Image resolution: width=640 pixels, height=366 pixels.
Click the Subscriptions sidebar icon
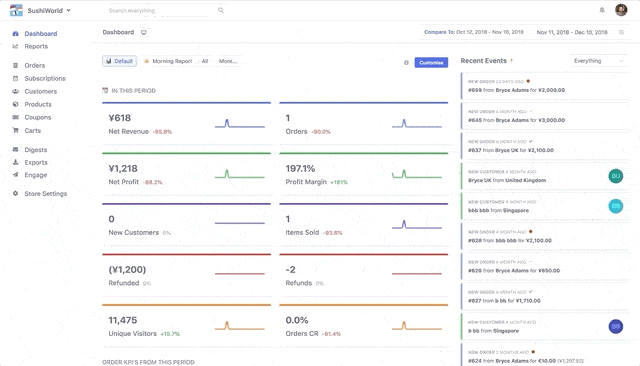16,78
